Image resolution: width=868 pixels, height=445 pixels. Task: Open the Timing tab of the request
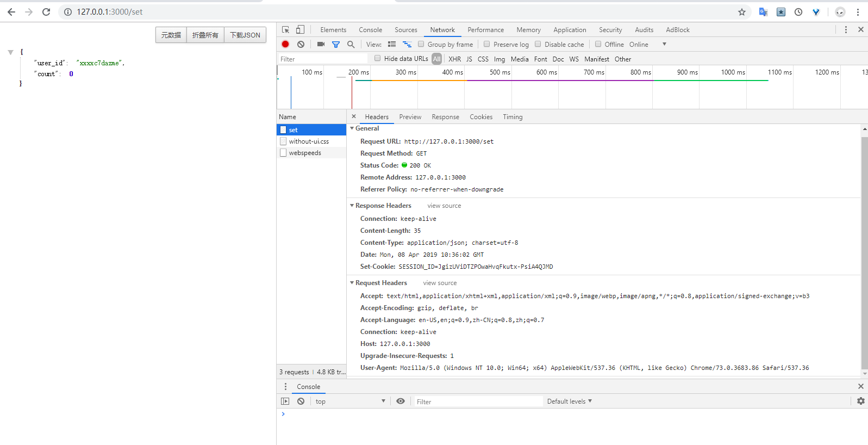coord(513,117)
